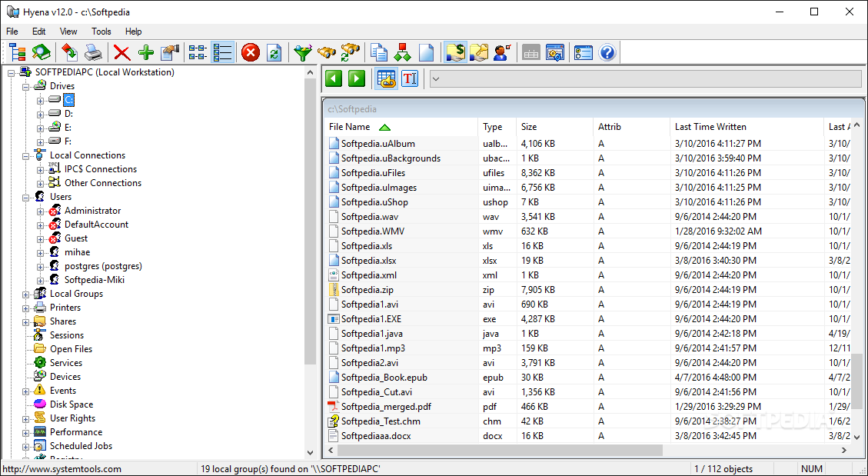Image resolution: width=868 pixels, height=476 pixels.
Task: Toggle the hand with dollar sign button
Action: [455, 53]
